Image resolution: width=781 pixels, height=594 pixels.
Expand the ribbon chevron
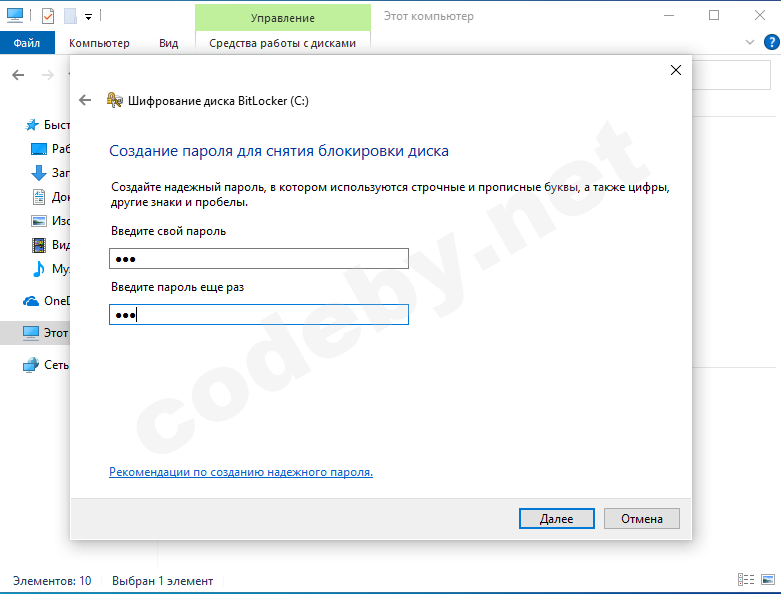750,42
